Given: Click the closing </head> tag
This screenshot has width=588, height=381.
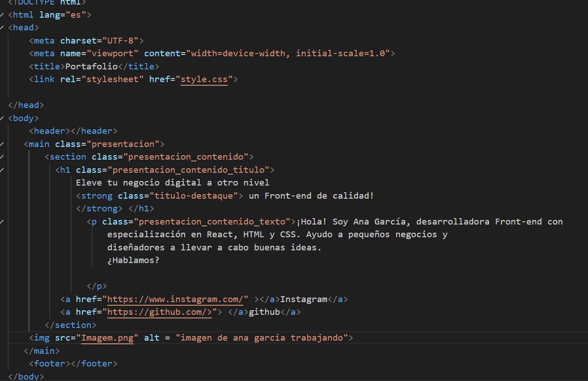Looking at the screenshot, I should (x=26, y=105).
